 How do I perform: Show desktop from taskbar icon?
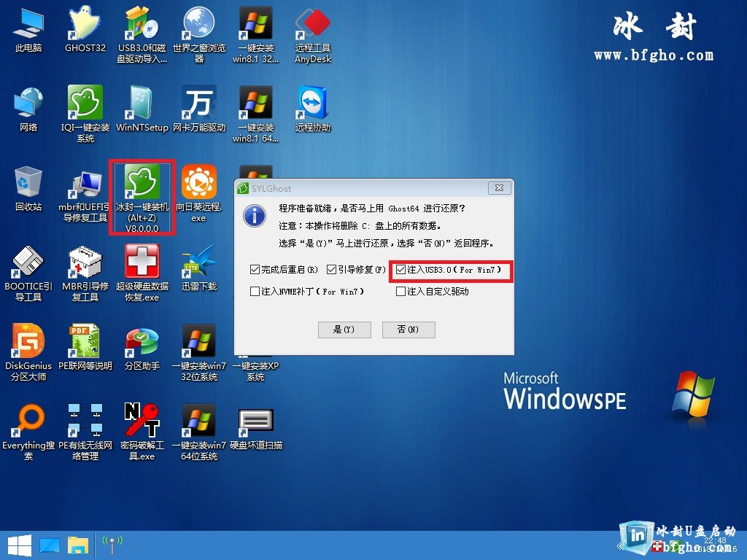[x=50, y=545]
